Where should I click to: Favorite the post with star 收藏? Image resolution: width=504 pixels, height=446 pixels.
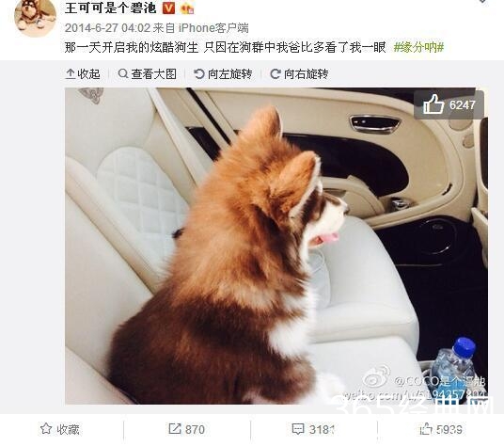(60, 429)
